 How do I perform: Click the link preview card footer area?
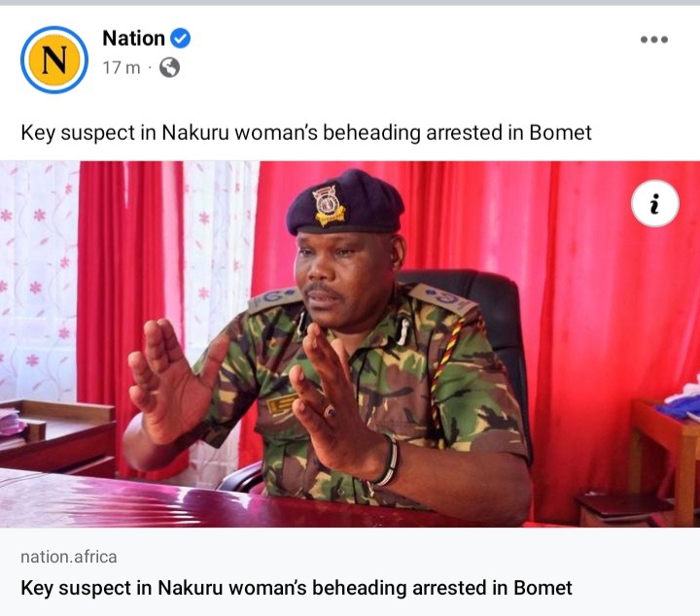tap(350, 572)
